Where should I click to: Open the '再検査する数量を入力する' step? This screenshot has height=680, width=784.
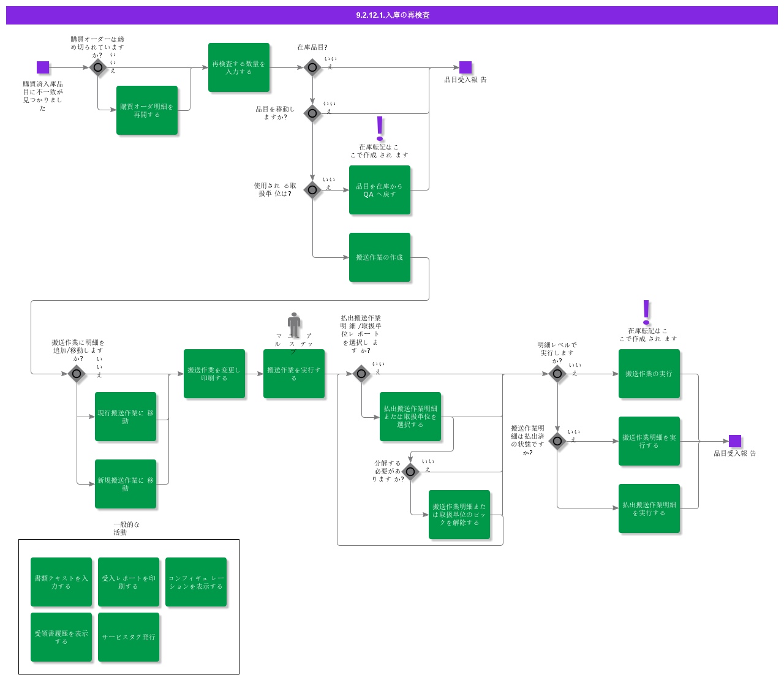tap(239, 67)
